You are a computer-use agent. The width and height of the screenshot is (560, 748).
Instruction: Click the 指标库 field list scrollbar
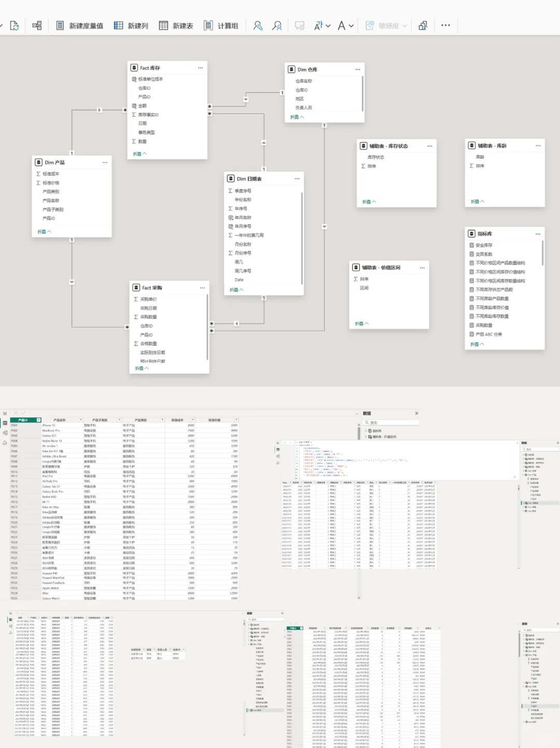point(543,253)
